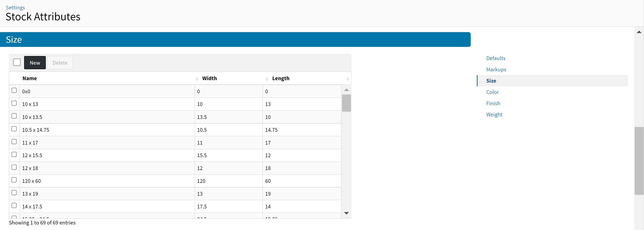Tick the select-all checkbox beside New
Image resolution: width=644 pixels, height=230 pixels.
tap(17, 62)
